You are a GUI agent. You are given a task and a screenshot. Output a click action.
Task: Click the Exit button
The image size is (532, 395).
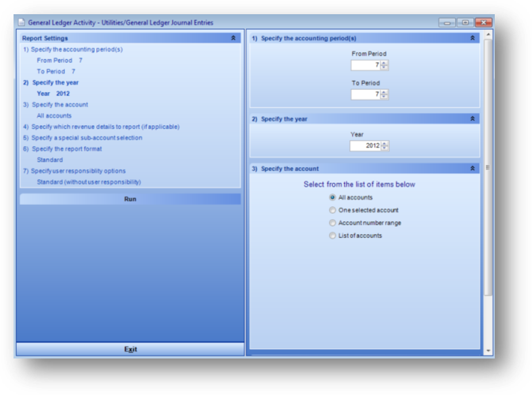[x=130, y=349]
